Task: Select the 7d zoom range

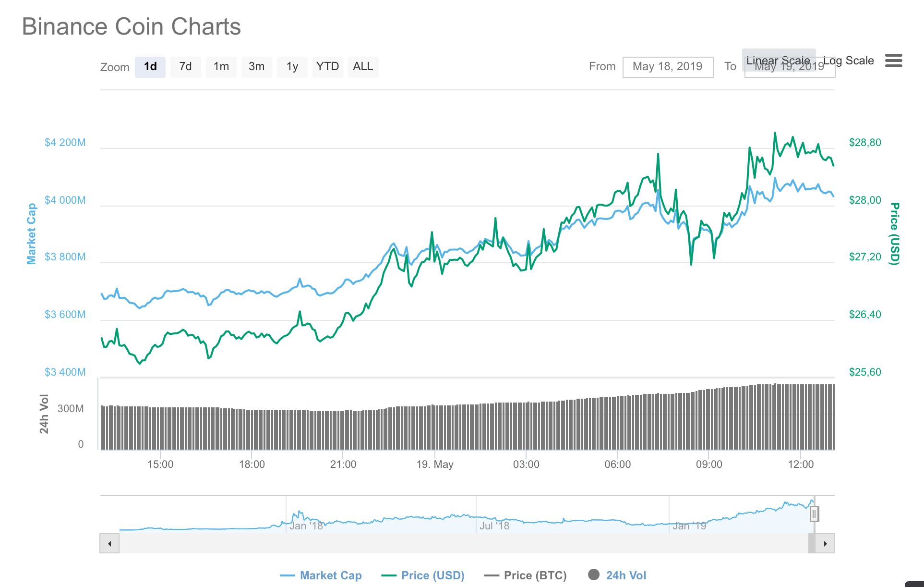Action: pyautogui.click(x=186, y=67)
